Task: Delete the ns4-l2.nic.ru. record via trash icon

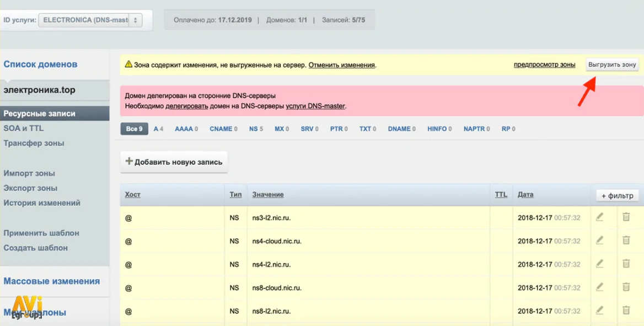Action: 626,263
